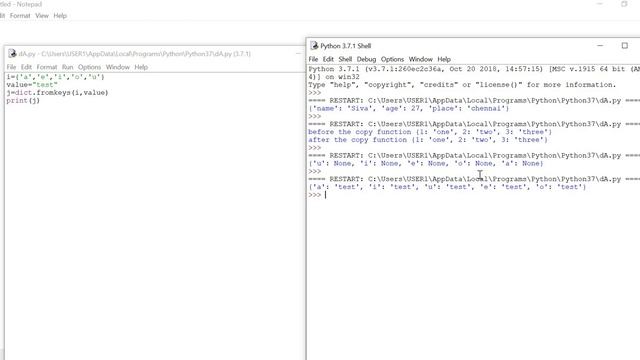
Task: Click the code line value="test"
Action: pyautogui.click(x=32, y=85)
